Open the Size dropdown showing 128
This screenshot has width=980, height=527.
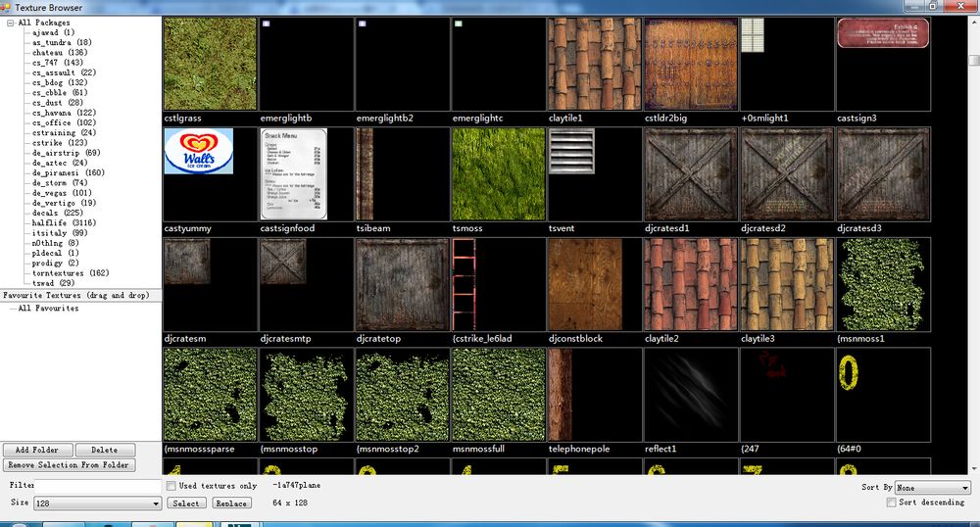(x=97, y=503)
